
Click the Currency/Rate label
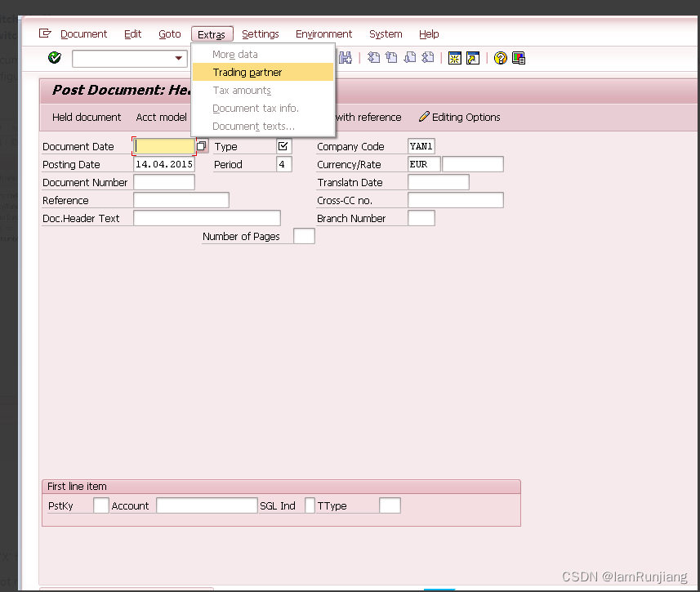349,165
